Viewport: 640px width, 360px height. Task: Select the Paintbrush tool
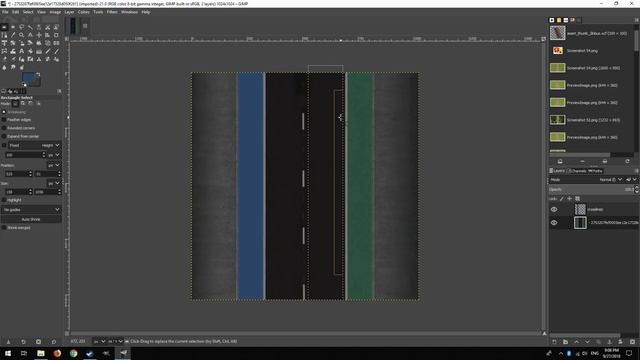[x=56, y=51]
